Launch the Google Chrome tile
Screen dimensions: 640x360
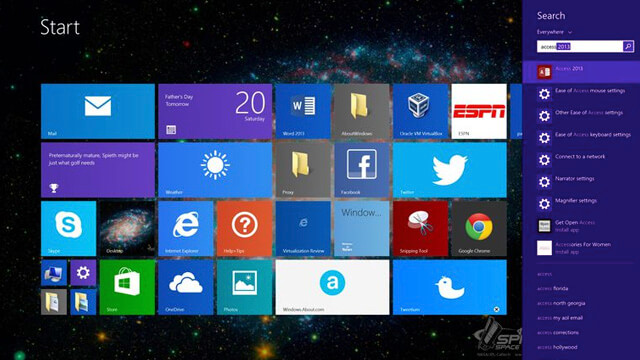coord(479,229)
